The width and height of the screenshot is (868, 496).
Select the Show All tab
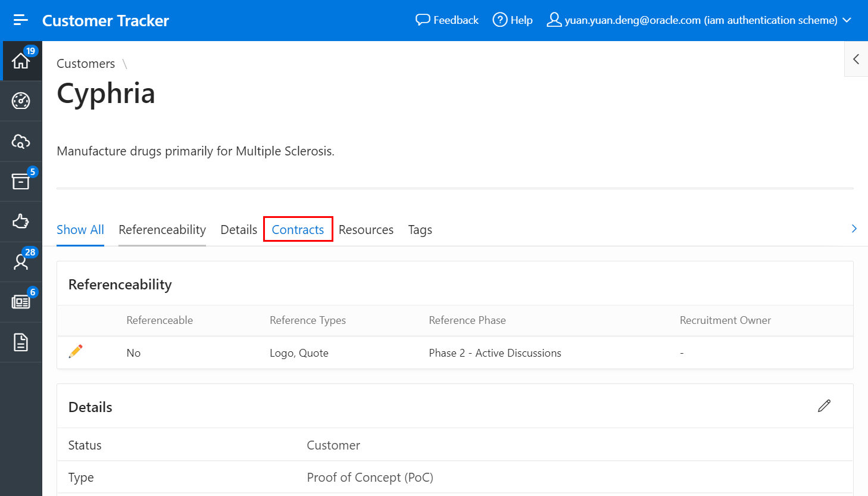coord(80,230)
